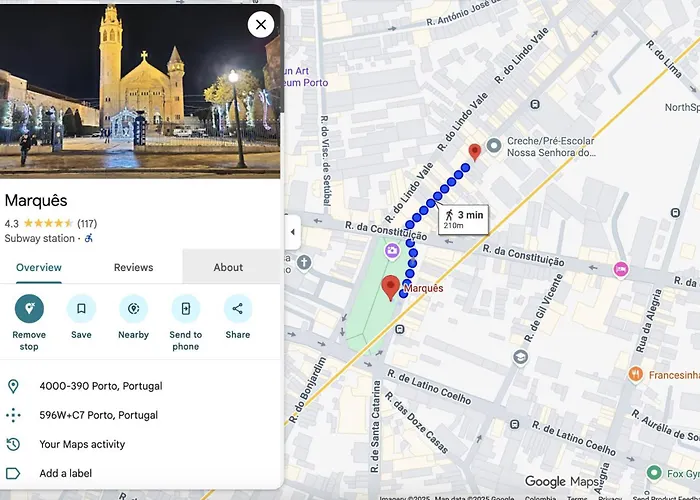
Task: Switch to the Reviews tab
Action: pos(133,267)
